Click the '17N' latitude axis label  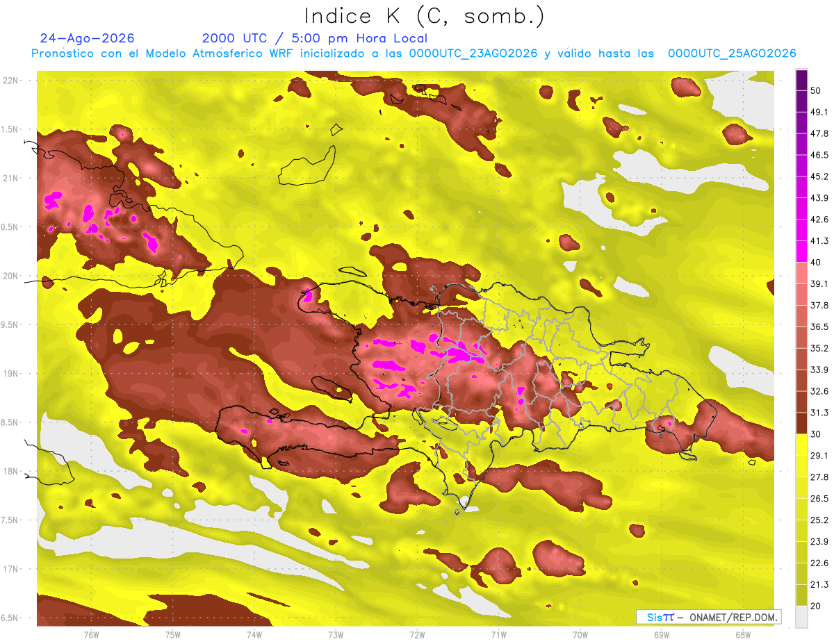[12, 570]
